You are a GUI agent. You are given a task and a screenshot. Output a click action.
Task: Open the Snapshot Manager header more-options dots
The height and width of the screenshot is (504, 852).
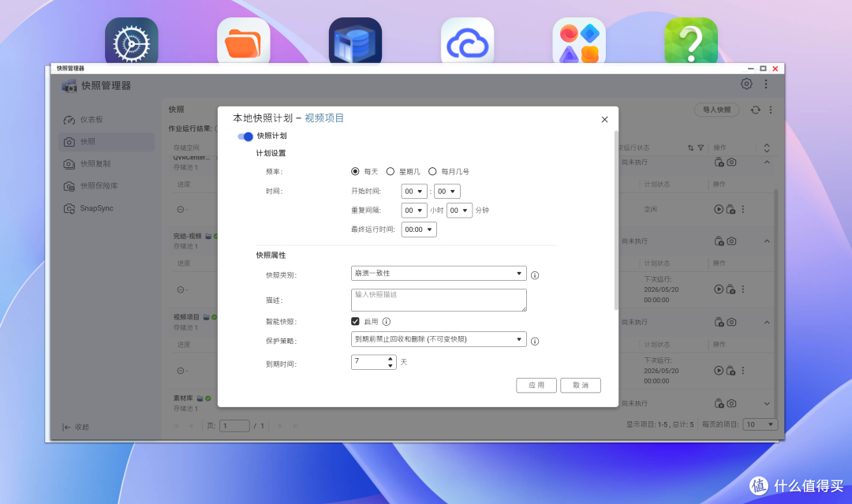[x=766, y=84]
